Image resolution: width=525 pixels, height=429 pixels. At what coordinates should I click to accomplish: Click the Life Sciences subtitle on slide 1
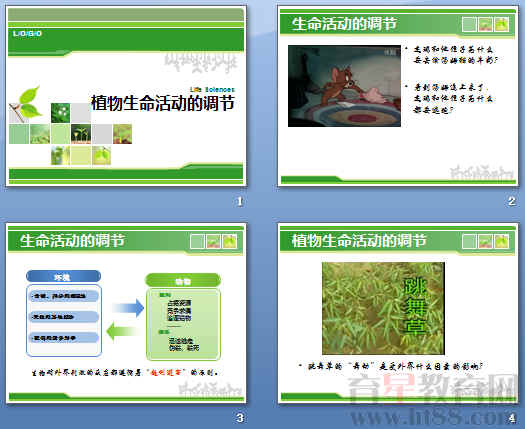point(212,89)
